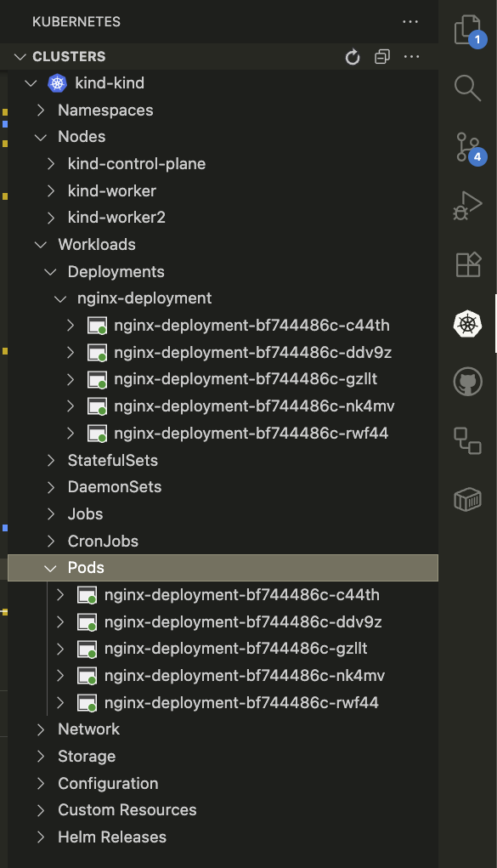
Task: Expand the Configuration chevron
Action: click(x=41, y=784)
